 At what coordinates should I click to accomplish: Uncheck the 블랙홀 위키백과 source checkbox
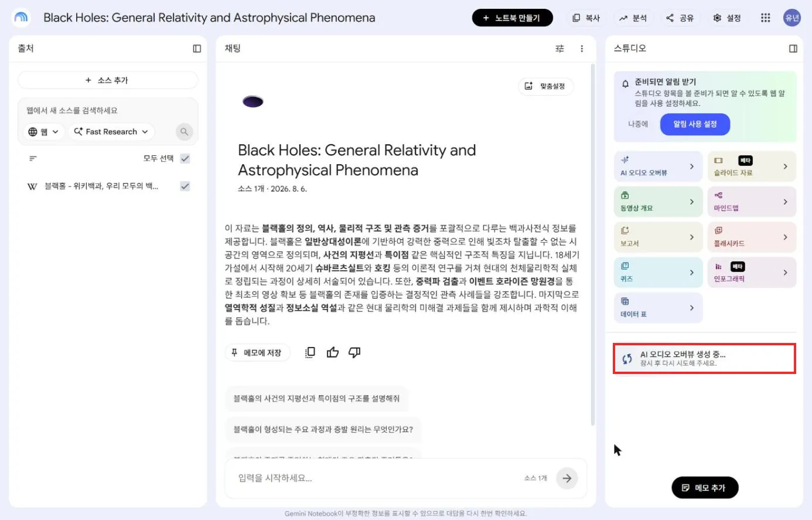click(185, 186)
